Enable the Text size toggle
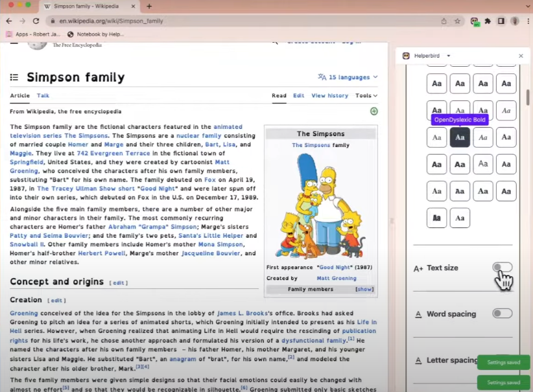This screenshot has height=392, width=533. coord(503,268)
